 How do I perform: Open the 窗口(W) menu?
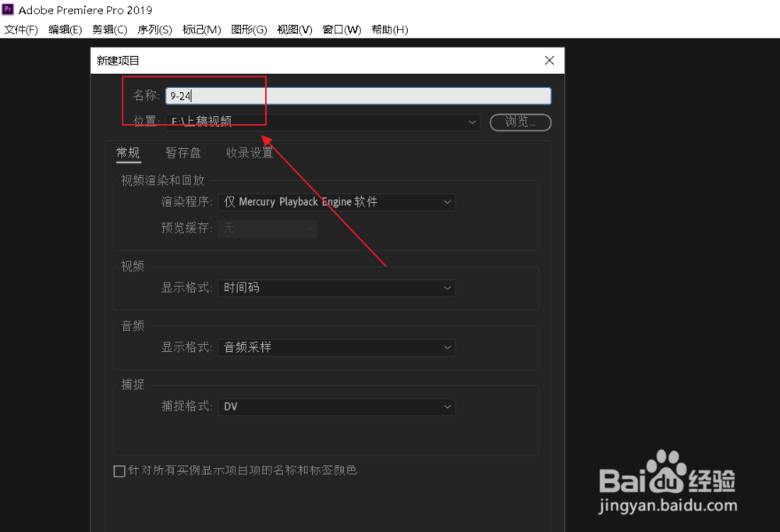tap(342, 30)
